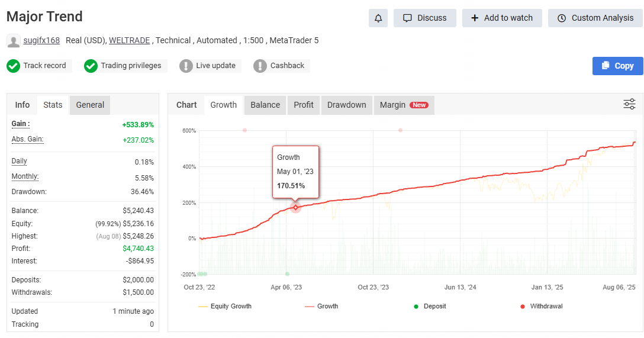This screenshot has height=338, width=644.
Task: Click the Balance $5,240.43 value
Action: tap(138, 211)
